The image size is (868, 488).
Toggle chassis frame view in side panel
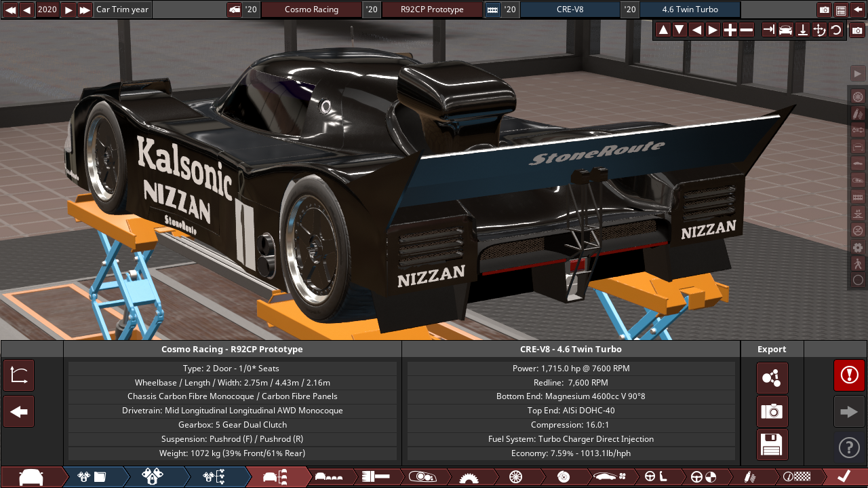pyautogui.click(x=858, y=147)
